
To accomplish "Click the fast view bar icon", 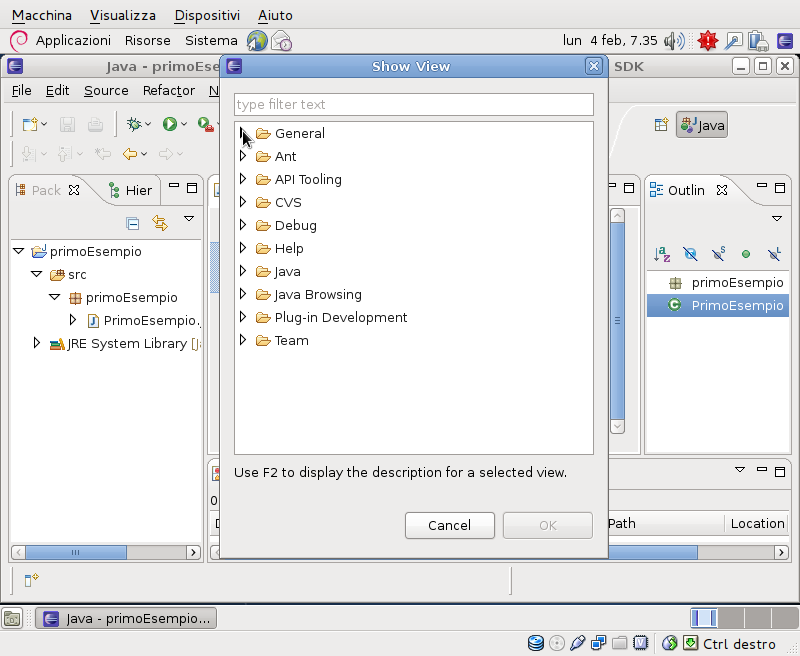I will click(x=31, y=580).
